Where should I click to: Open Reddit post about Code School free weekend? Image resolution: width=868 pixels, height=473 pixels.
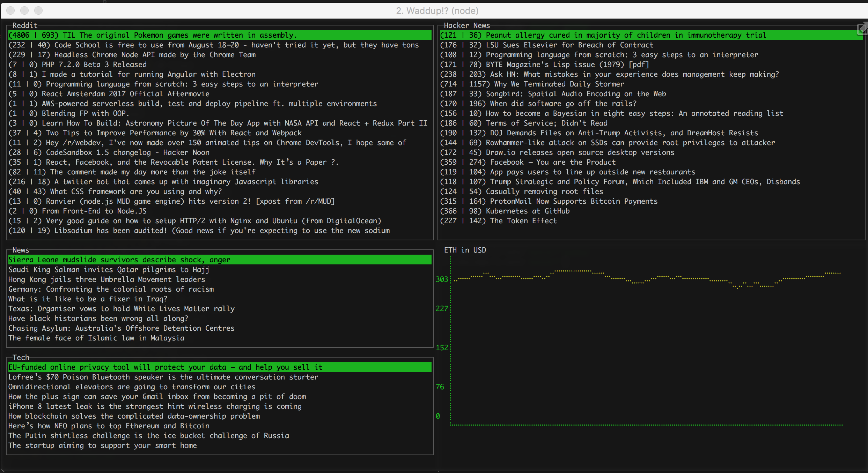[x=214, y=45]
